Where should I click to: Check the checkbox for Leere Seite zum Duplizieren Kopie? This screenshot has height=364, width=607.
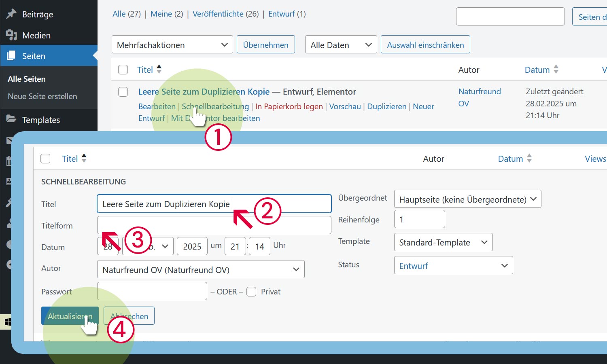click(123, 91)
